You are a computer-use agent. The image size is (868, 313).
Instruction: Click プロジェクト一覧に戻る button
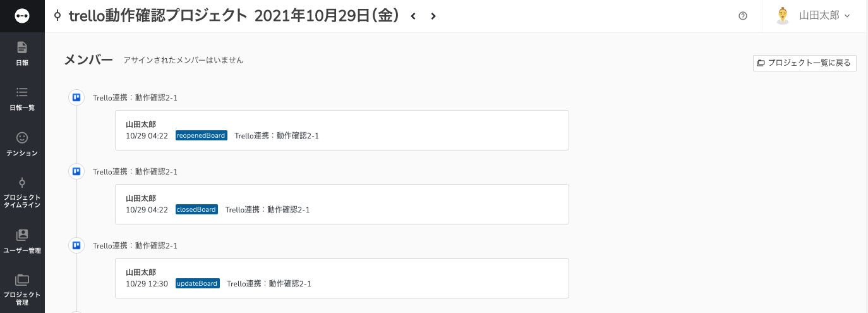[x=805, y=63]
